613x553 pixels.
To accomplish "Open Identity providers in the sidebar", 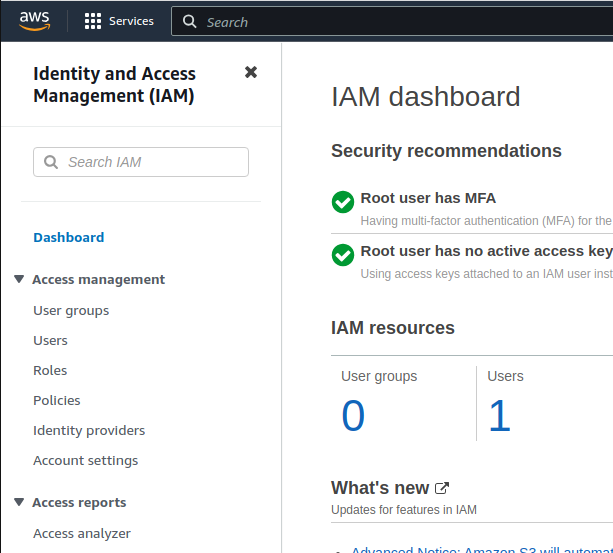I will coord(89,430).
